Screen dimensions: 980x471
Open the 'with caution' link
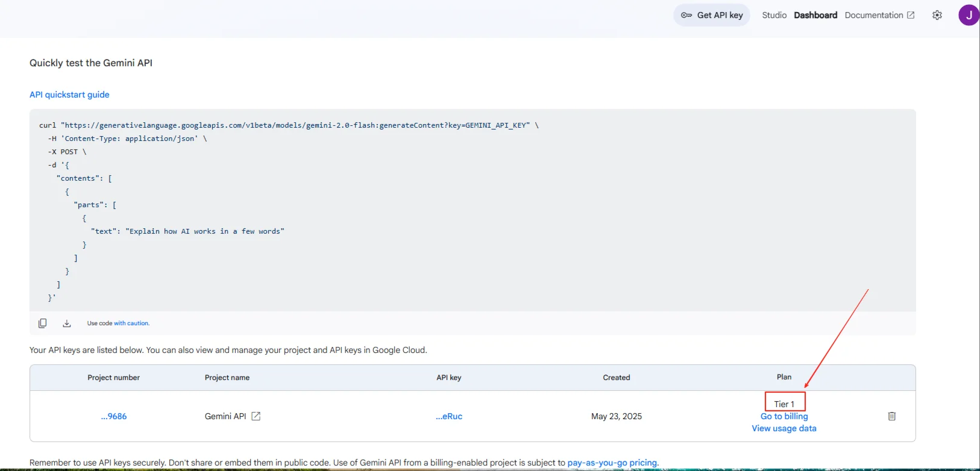[x=131, y=323]
